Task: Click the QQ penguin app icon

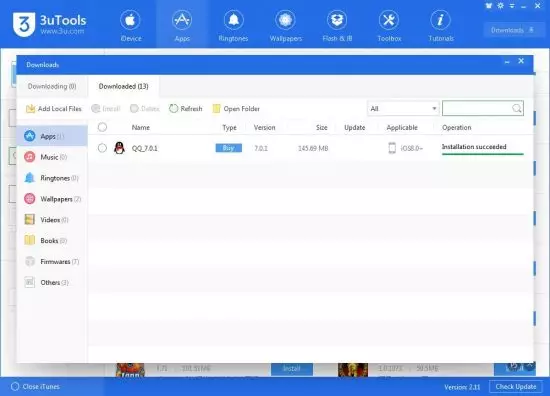Action: (119, 148)
